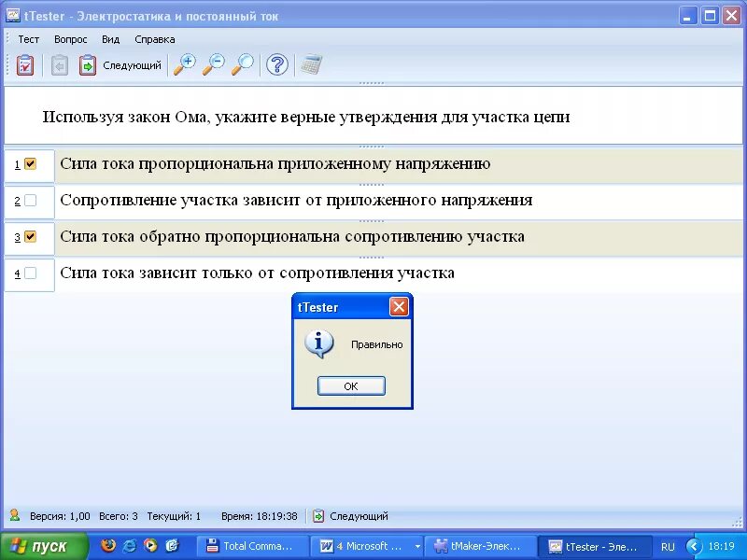Launch the media player from the quick launch bar
Viewport: 747px width, 560px height.
coord(151,545)
